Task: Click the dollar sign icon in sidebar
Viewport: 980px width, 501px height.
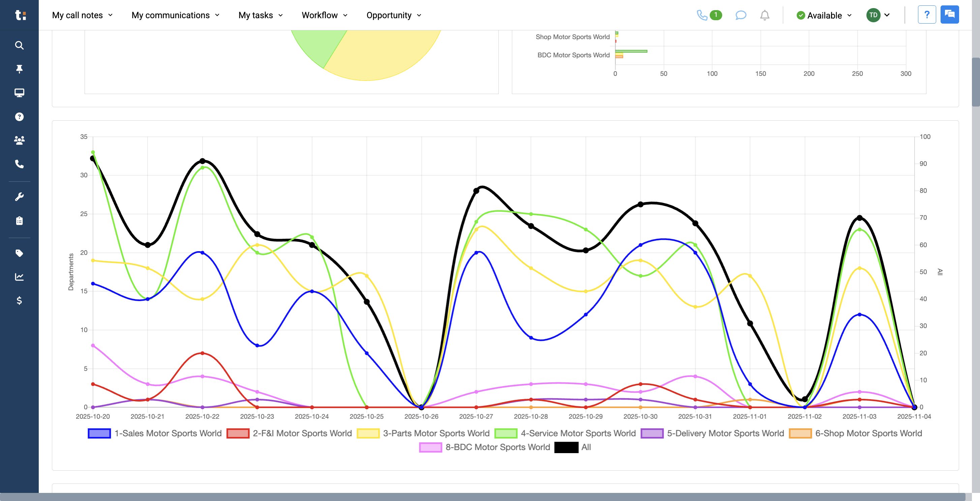Action: pos(19,301)
